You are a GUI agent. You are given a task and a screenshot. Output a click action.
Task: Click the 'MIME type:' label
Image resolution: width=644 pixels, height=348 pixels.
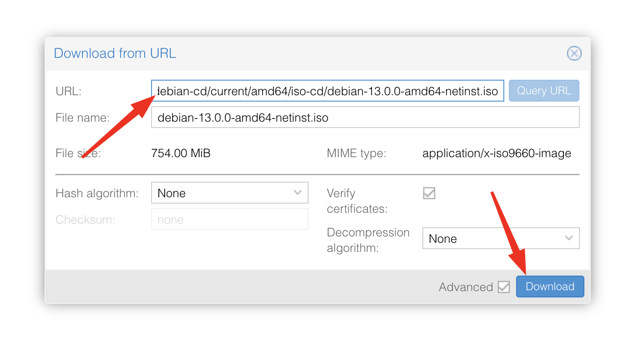click(x=356, y=153)
